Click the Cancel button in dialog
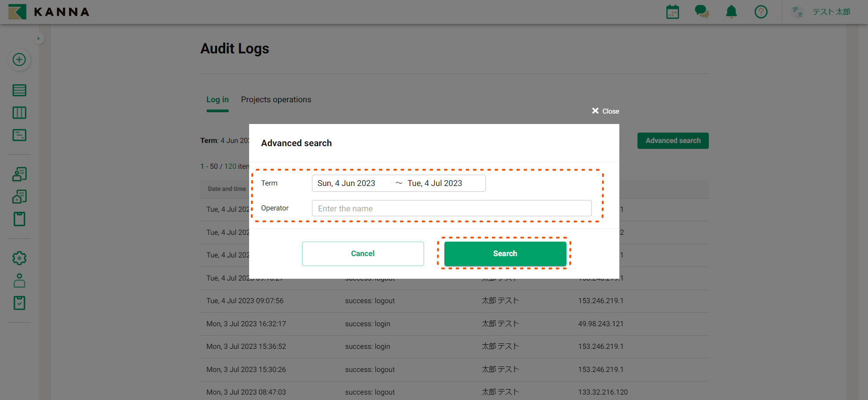The width and height of the screenshot is (868, 400). point(363,254)
